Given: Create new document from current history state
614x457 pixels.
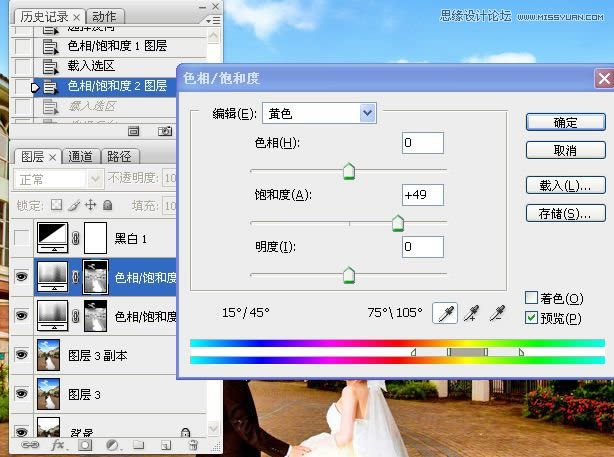Looking at the screenshot, I should [x=134, y=131].
